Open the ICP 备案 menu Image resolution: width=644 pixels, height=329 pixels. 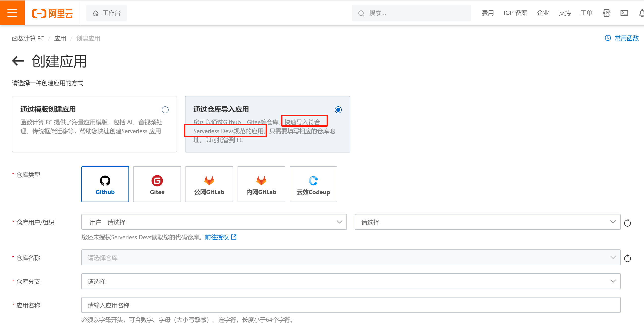tap(515, 13)
